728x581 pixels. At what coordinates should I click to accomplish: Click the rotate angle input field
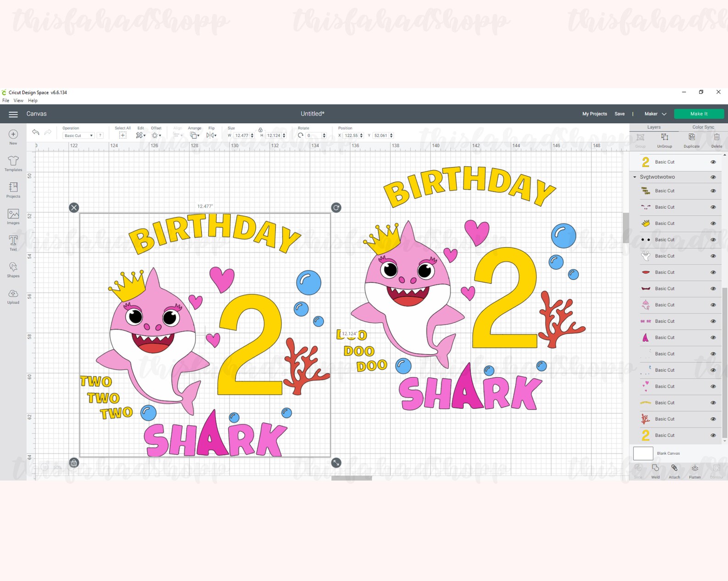[x=314, y=136]
